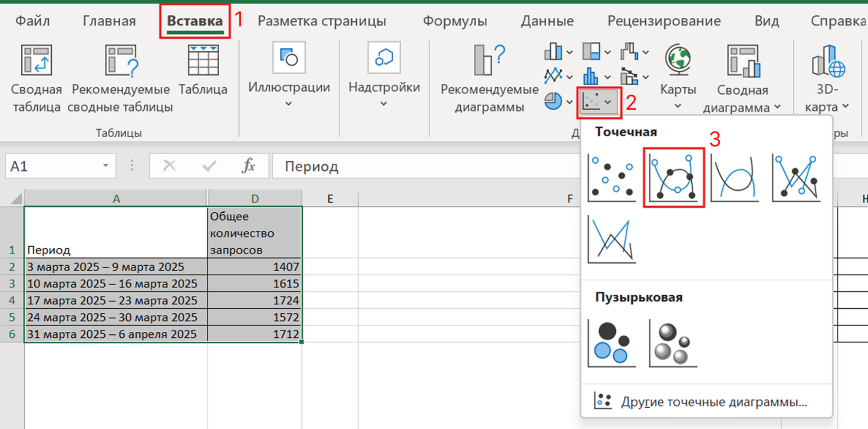Insert a 3-D bubble chart

[x=673, y=343]
